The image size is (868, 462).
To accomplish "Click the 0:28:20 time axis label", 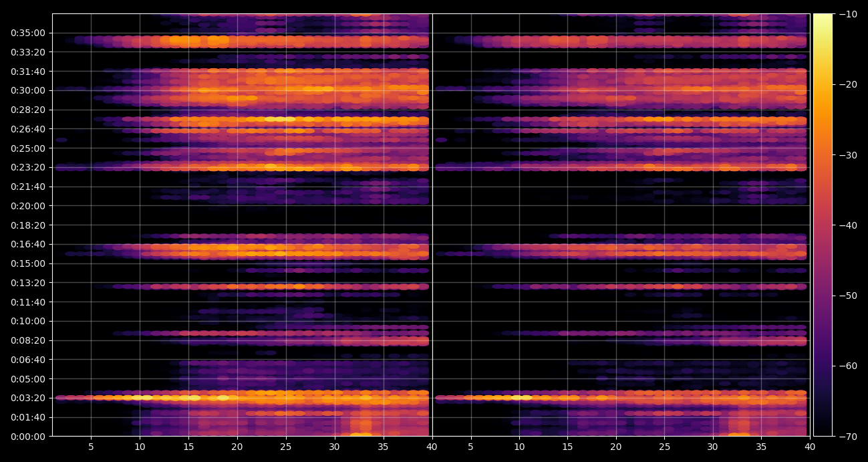I will [27, 110].
